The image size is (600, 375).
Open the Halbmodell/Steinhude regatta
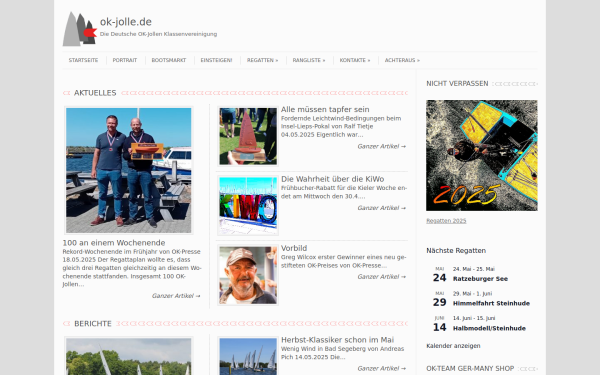489,328
